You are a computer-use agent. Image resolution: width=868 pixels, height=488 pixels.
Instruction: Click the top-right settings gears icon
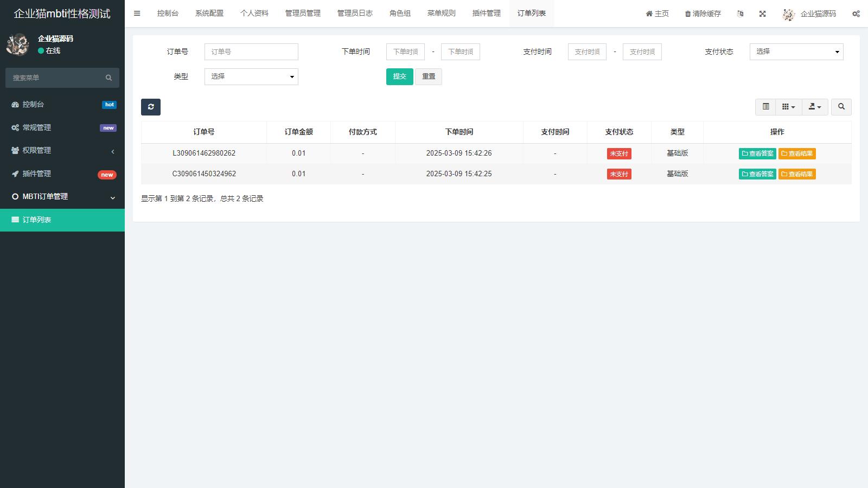[x=856, y=14]
